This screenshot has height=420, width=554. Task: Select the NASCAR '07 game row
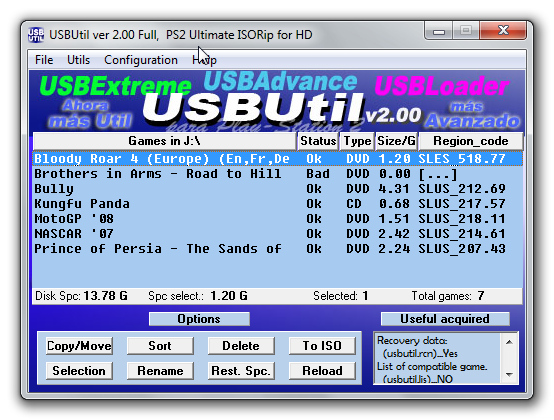point(277,234)
